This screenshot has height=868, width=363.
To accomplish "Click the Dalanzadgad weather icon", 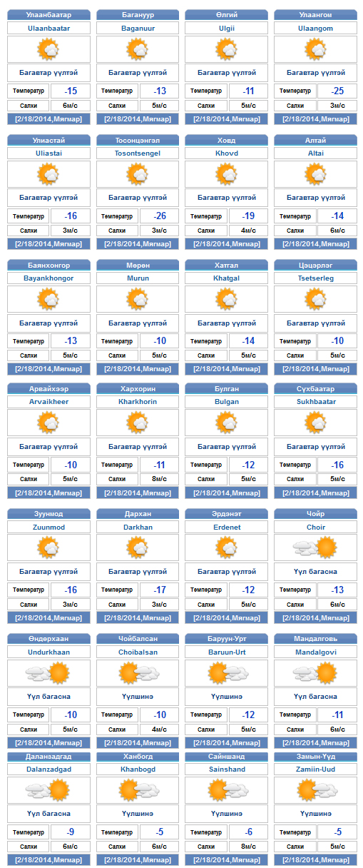I will 48,789.
